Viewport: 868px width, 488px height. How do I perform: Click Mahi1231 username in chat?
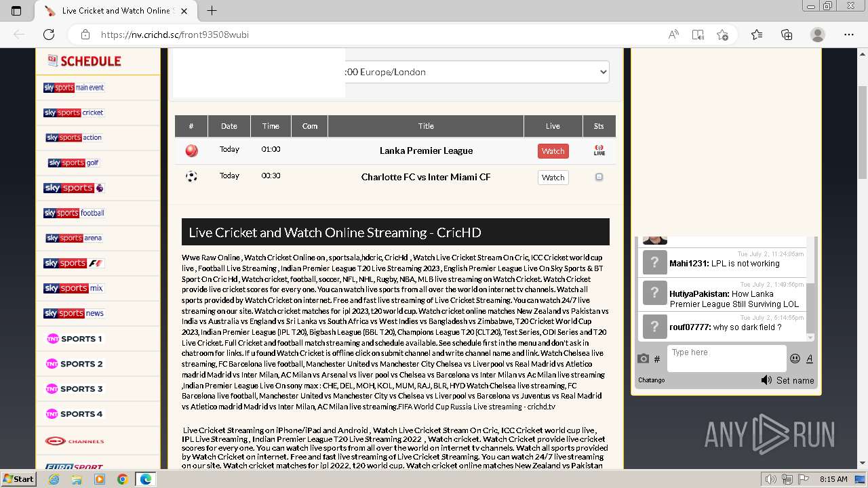click(688, 264)
